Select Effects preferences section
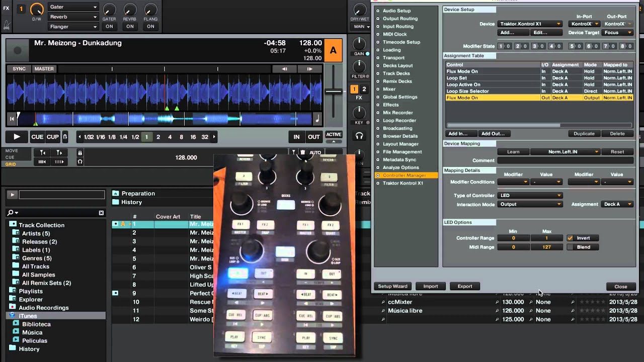This screenshot has height=362, width=644. (x=390, y=105)
